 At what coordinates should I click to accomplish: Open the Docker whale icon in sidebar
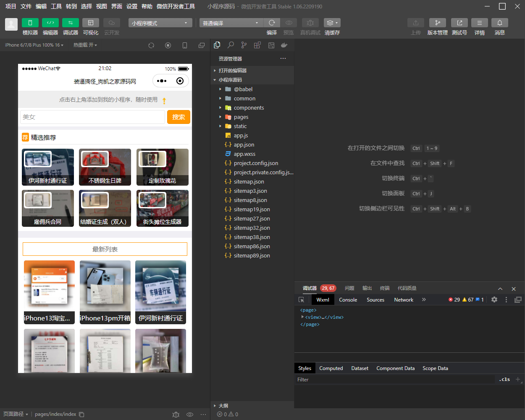point(284,45)
